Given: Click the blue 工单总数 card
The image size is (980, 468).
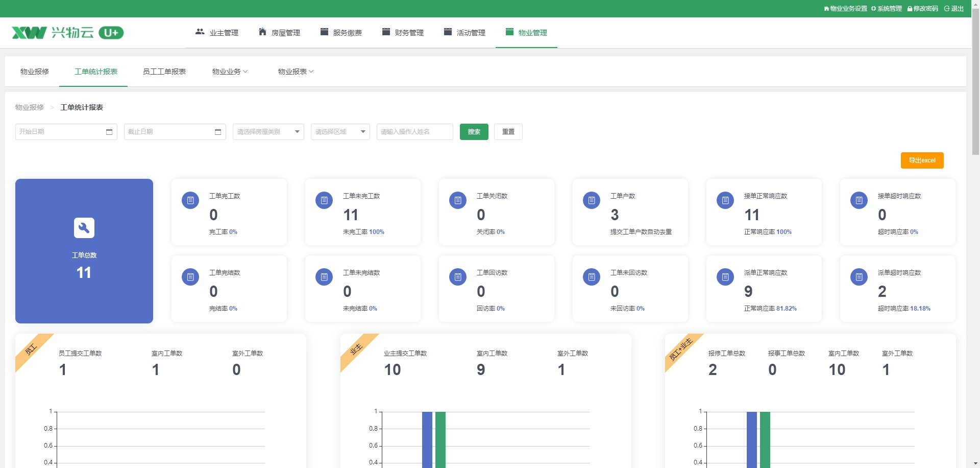Looking at the screenshot, I should click(x=84, y=251).
